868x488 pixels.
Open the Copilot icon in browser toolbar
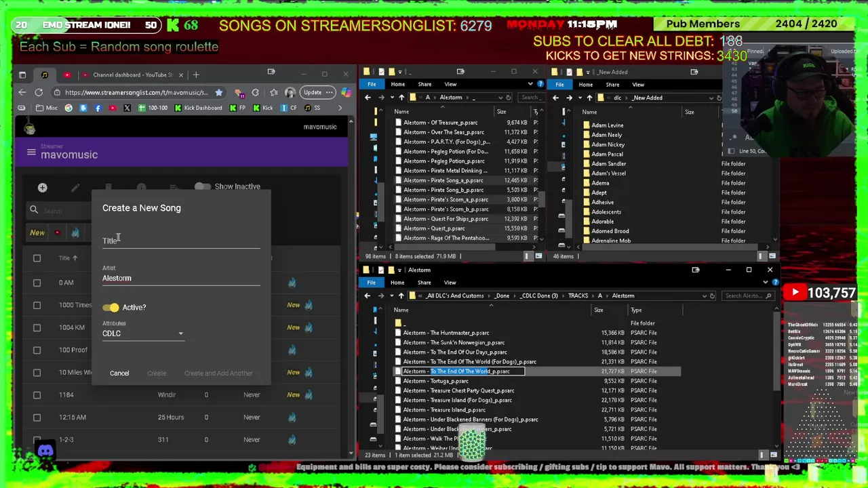(346, 92)
